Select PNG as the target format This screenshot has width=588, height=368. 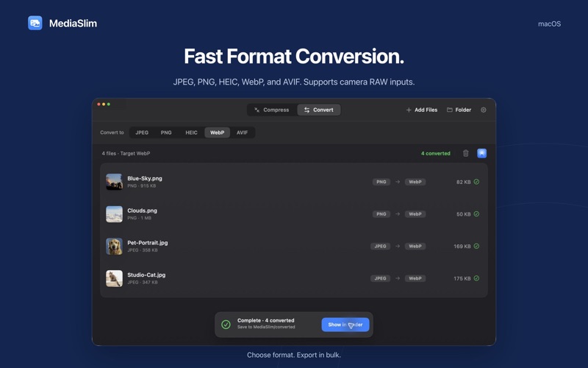tap(166, 132)
